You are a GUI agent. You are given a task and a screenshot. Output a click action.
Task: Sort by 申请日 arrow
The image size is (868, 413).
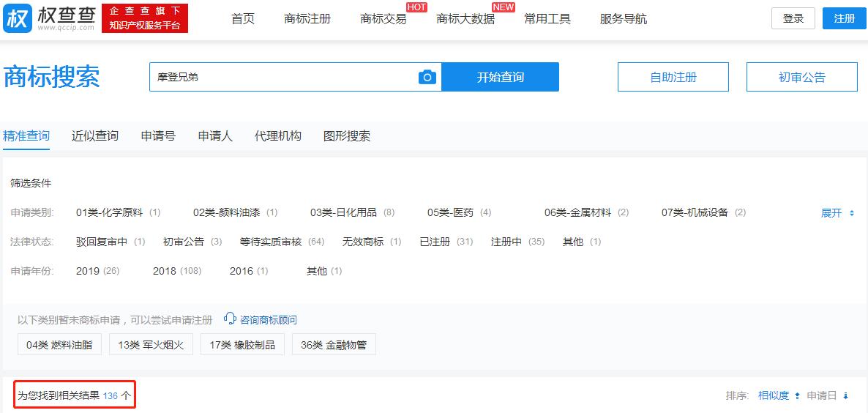click(x=845, y=396)
